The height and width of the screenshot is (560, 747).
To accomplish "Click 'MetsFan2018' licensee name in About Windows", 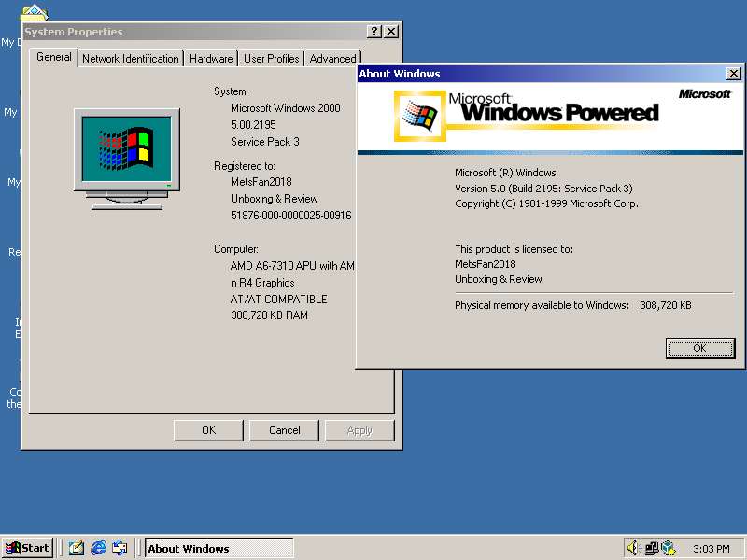I will click(x=486, y=264).
